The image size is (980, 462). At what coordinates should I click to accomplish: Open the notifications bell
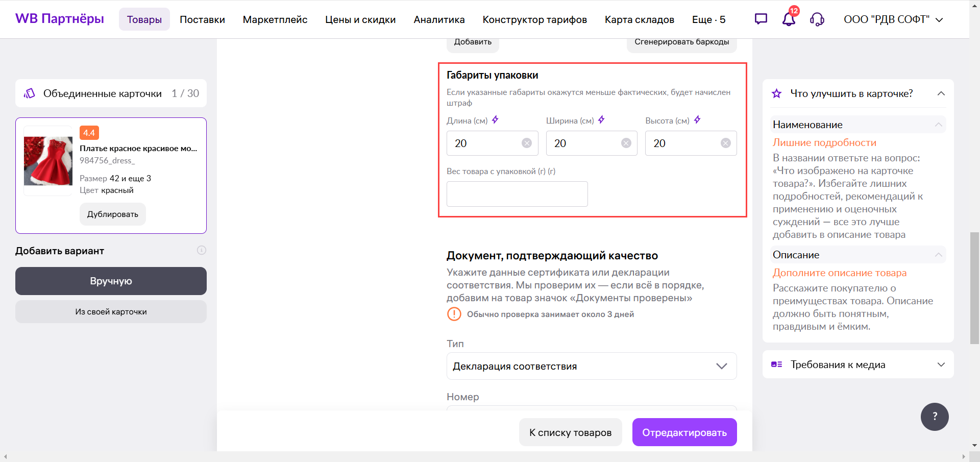pos(789,19)
